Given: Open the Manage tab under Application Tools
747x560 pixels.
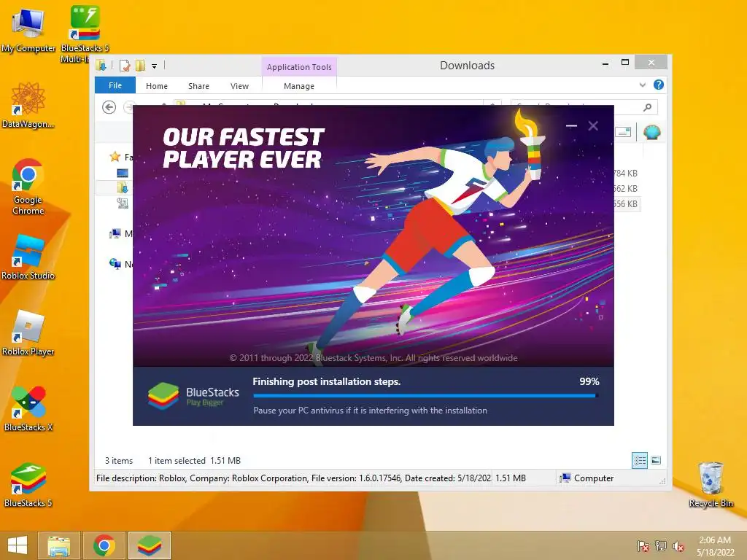Looking at the screenshot, I should click(299, 86).
